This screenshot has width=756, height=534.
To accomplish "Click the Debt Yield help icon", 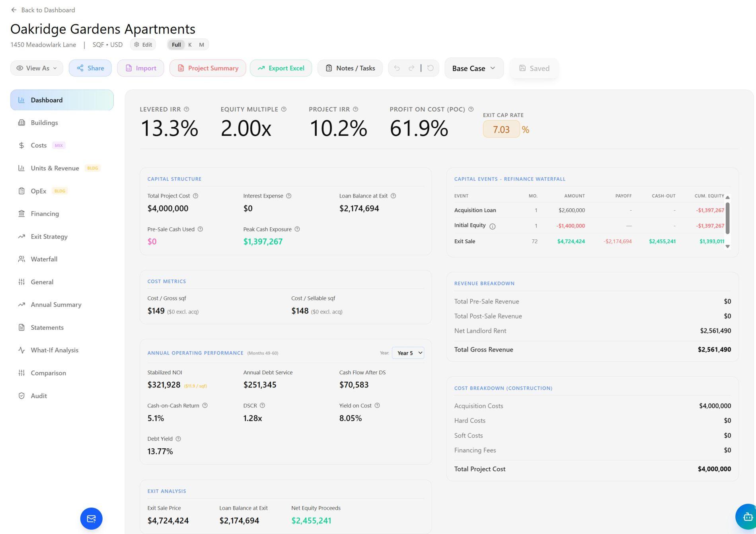I will tap(178, 439).
